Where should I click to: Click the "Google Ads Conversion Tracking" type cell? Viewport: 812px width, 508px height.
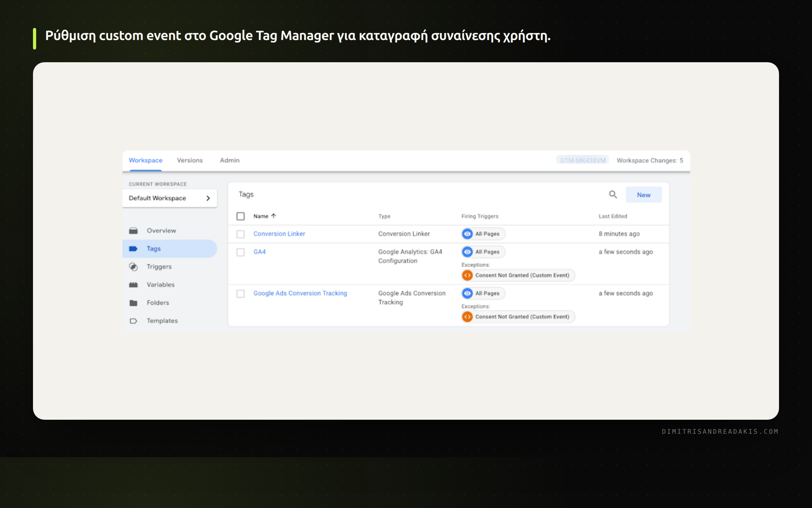(412, 298)
